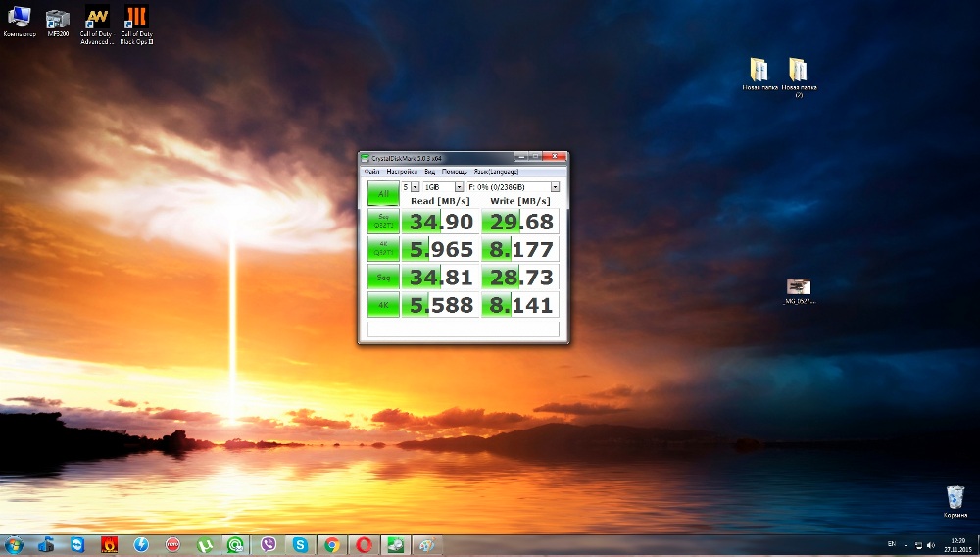Open the green Mail.ru Agent taskbar icon
This screenshot has height=557, width=980.
tap(235, 545)
